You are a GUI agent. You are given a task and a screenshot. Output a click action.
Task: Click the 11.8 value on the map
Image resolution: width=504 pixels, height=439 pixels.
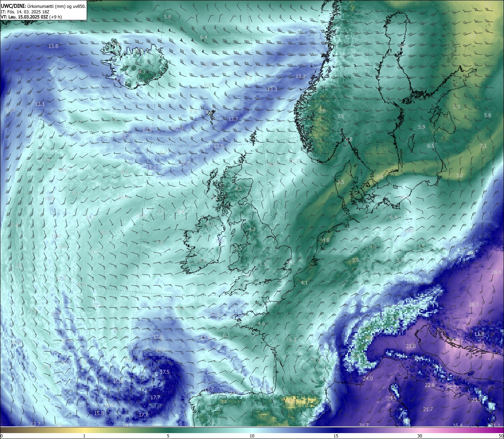(479, 334)
